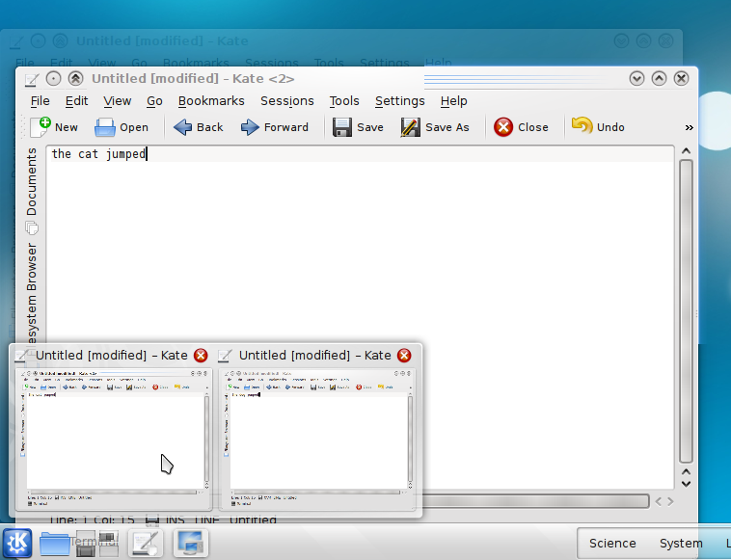Viewport: 731px width, 560px height.
Task: Click the Save As pencil icon
Action: pos(410,127)
